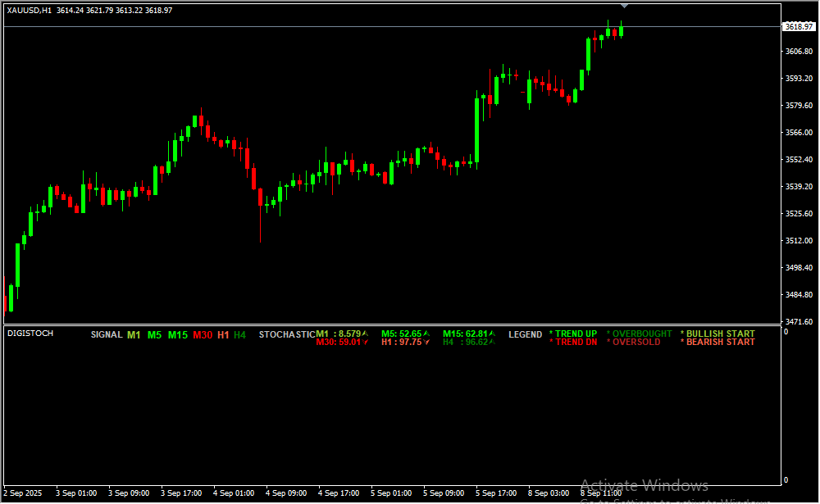Click the BEARISH START legend entry
This screenshot has height=504, width=820.
click(717, 343)
